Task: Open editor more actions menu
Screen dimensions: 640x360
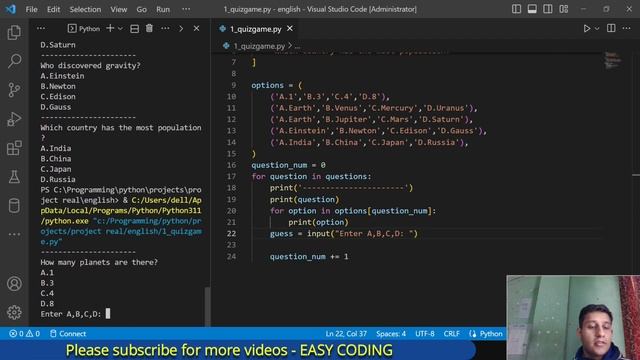Action: 627,28
